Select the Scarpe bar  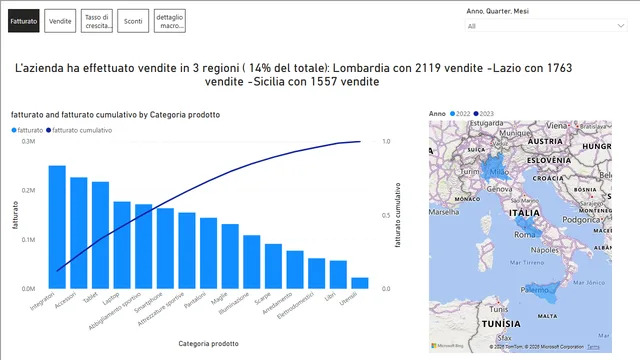[273, 266]
